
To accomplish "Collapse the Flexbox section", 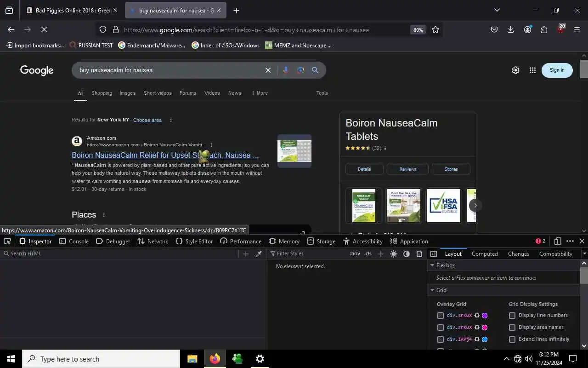I will (x=432, y=265).
